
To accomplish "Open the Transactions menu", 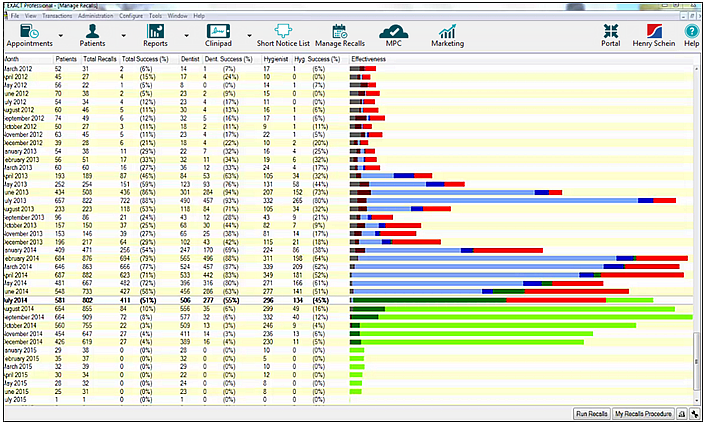I will coord(57,16).
